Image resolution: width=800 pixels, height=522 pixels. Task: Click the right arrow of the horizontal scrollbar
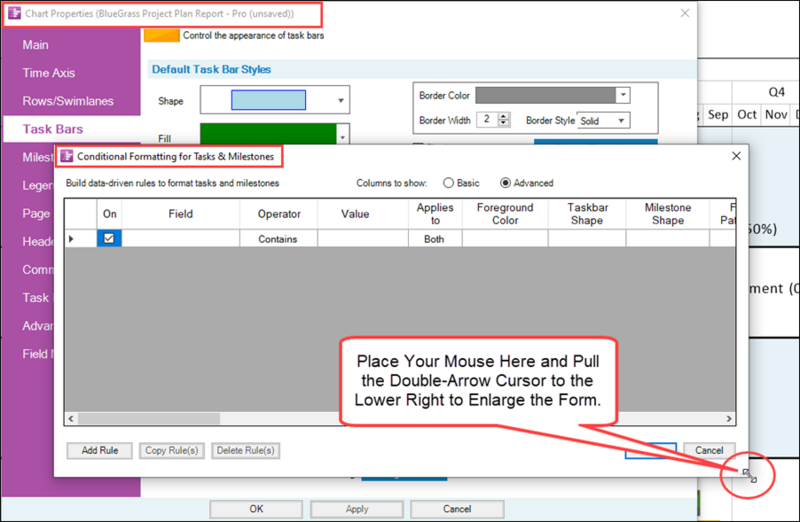(729, 419)
